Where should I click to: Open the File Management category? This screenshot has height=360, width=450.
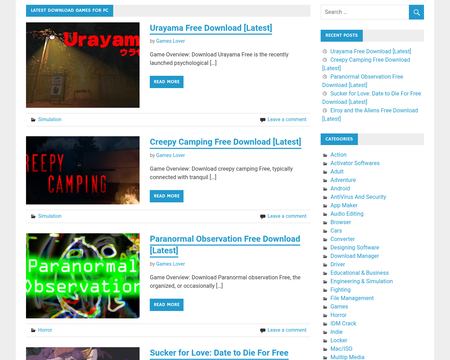coord(352,298)
